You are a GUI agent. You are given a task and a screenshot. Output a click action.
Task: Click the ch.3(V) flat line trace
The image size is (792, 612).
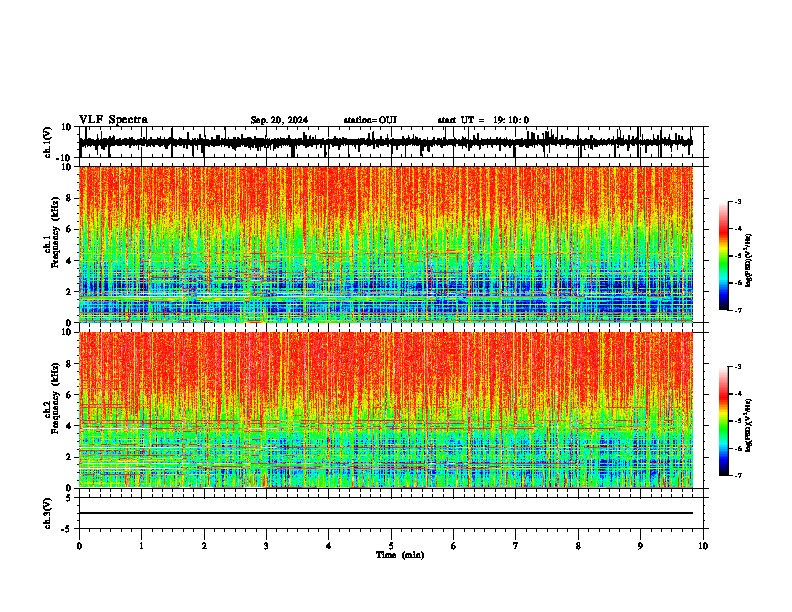click(386, 513)
